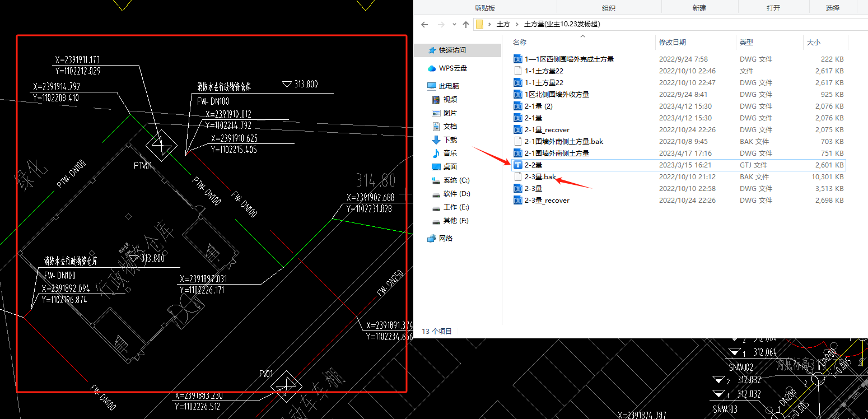Viewport: 868px width, 419px height.
Task: Open 下载 folder in sidebar
Action: tap(450, 139)
